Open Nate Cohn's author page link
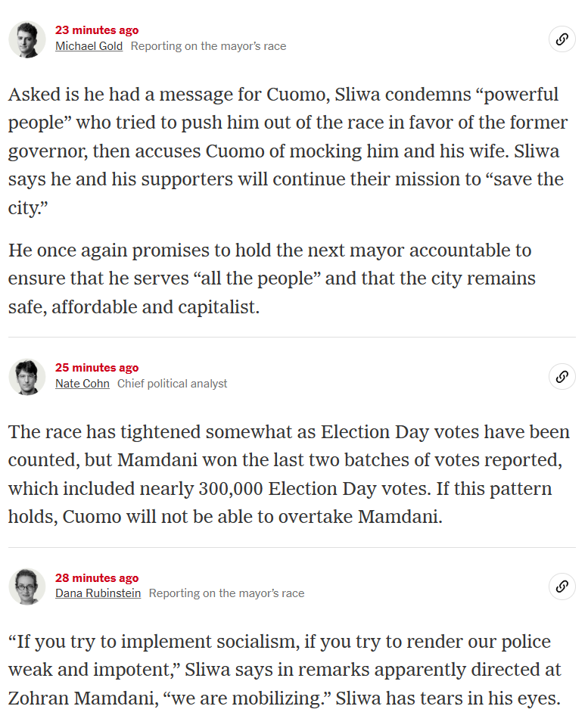This screenshot has height=725, width=588. (x=82, y=384)
